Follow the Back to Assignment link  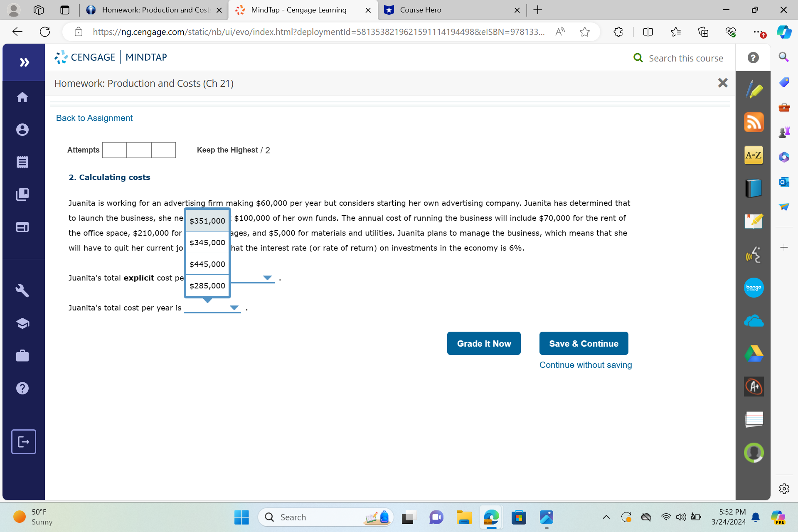94,118
